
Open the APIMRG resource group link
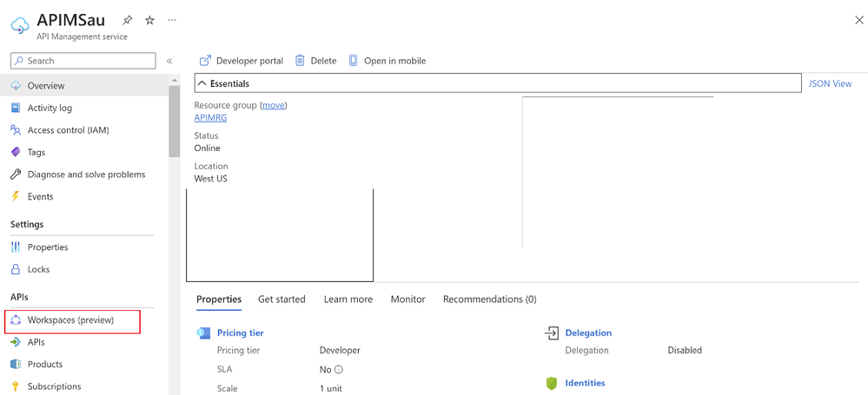click(x=210, y=118)
